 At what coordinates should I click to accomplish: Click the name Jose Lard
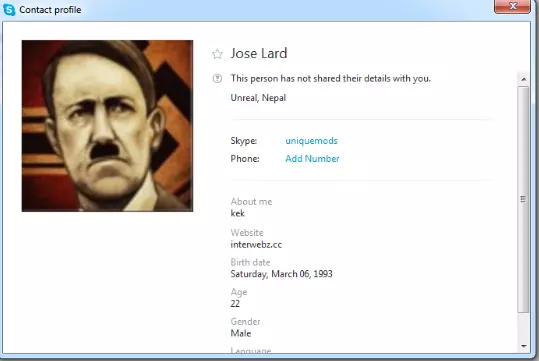point(259,53)
